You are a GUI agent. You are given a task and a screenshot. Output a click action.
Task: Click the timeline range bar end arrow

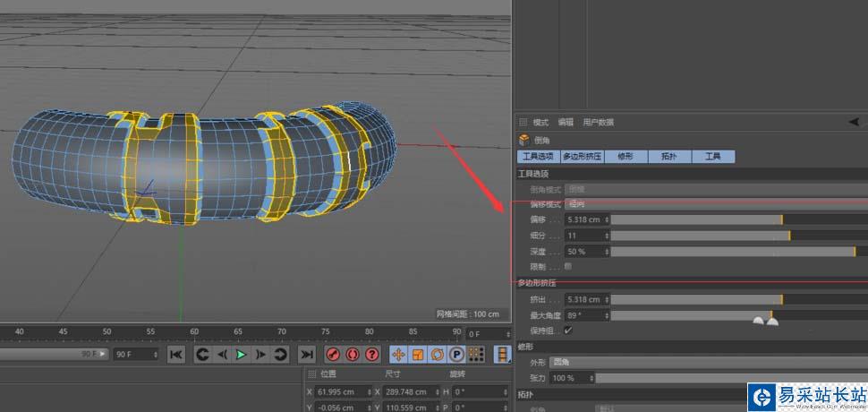(104, 353)
